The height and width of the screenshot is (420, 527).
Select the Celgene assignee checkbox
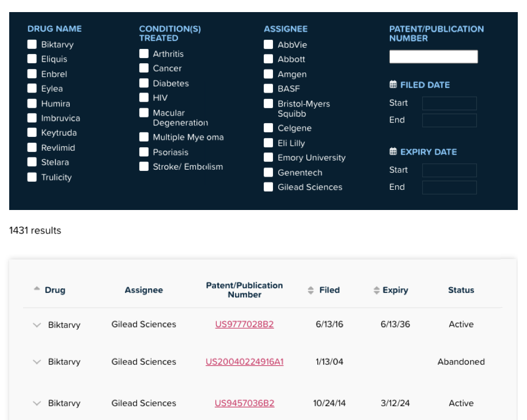click(268, 128)
